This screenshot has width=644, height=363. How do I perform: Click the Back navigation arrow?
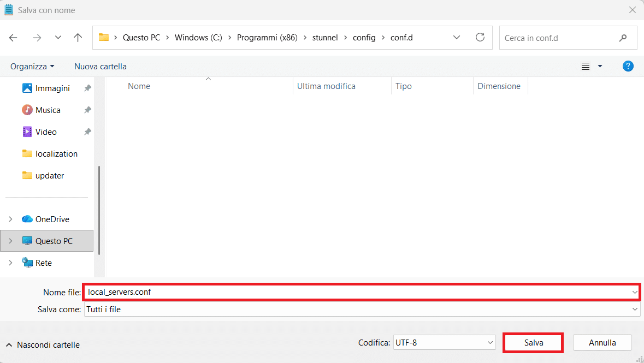(x=13, y=38)
